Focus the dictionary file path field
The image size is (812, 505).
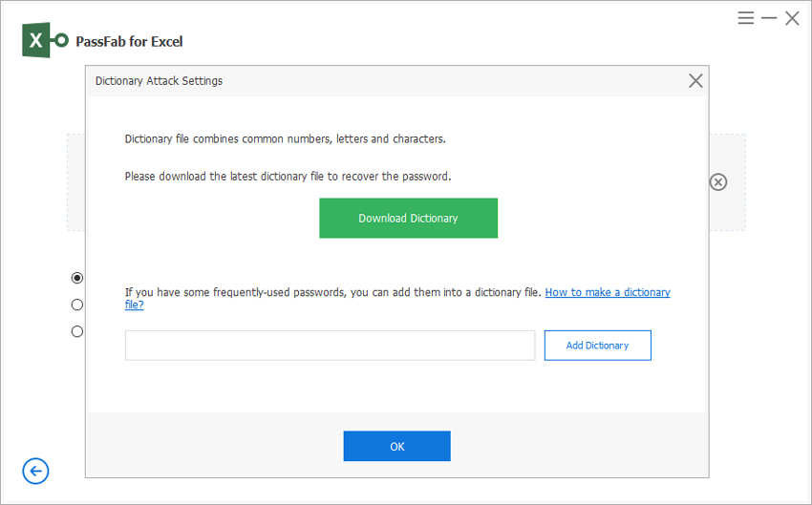[x=330, y=346]
